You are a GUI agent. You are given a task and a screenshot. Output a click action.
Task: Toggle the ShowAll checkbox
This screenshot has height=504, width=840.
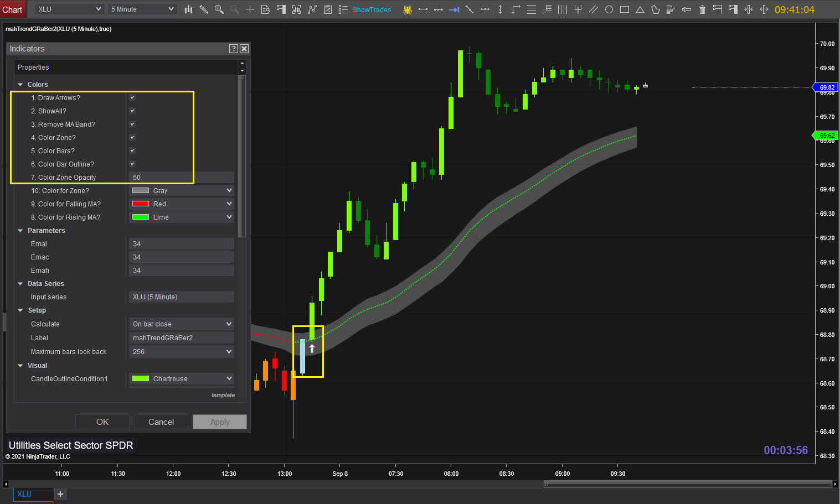[x=132, y=111]
